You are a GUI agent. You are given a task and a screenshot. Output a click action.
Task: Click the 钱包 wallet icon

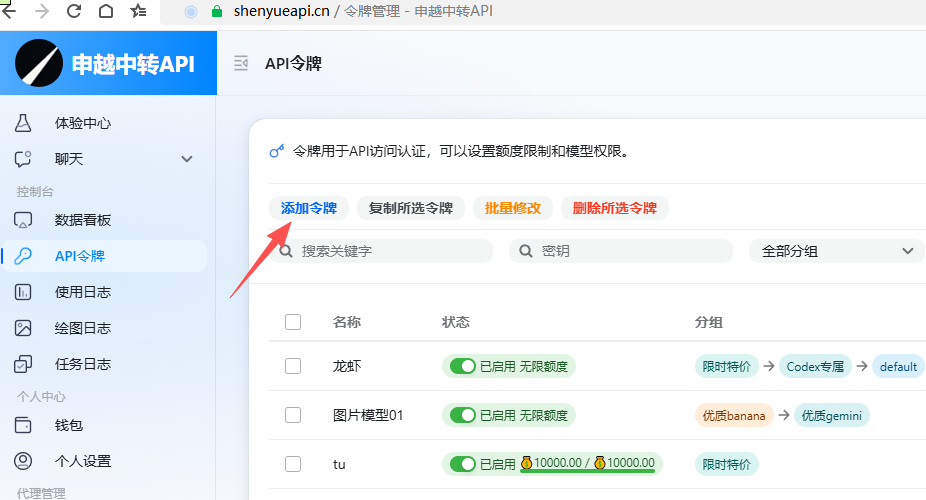pyautogui.click(x=23, y=425)
